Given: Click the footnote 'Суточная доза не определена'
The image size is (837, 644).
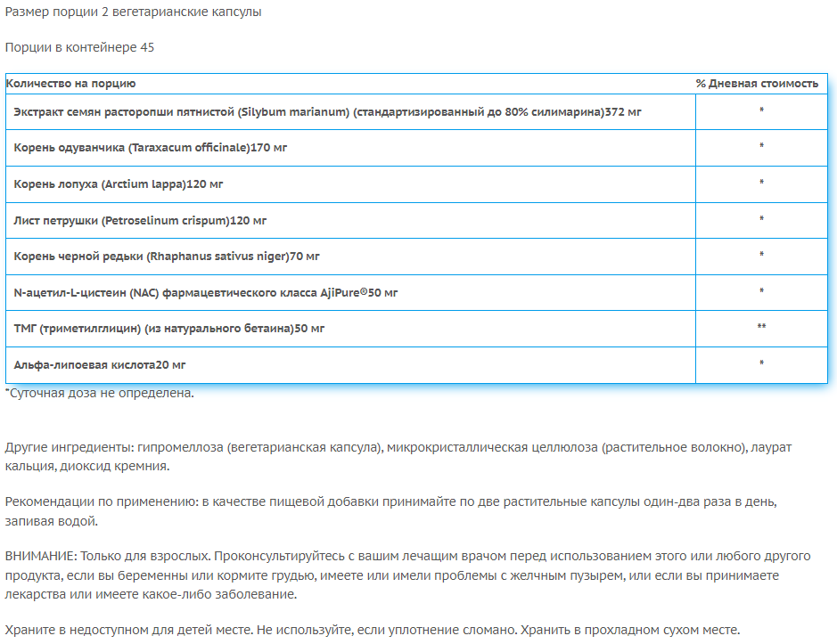Looking at the screenshot, I should click(100, 393).
